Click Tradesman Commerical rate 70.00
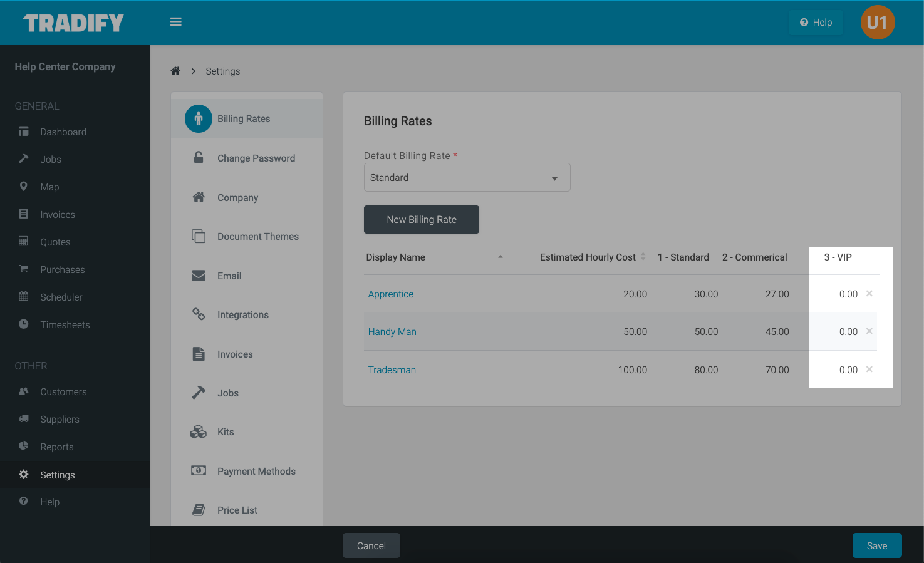The width and height of the screenshot is (924, 563). (x=777, y=369)
